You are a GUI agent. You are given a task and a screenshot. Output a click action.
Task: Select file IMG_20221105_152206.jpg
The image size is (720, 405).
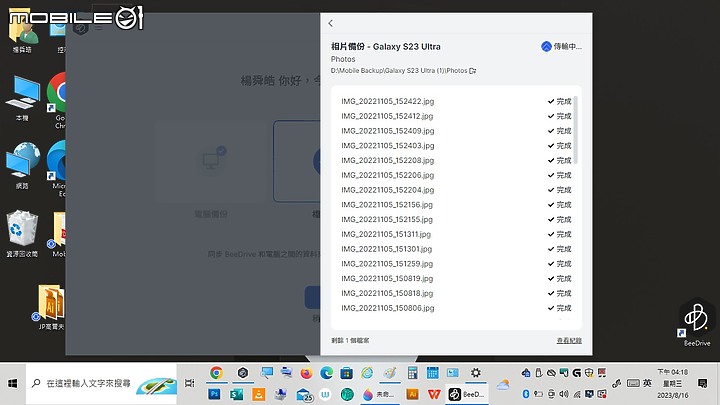[x=388, y=175]
